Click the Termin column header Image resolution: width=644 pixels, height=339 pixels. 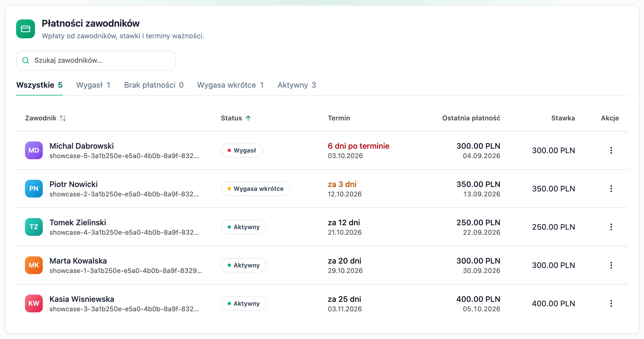[x=339, y=118]
